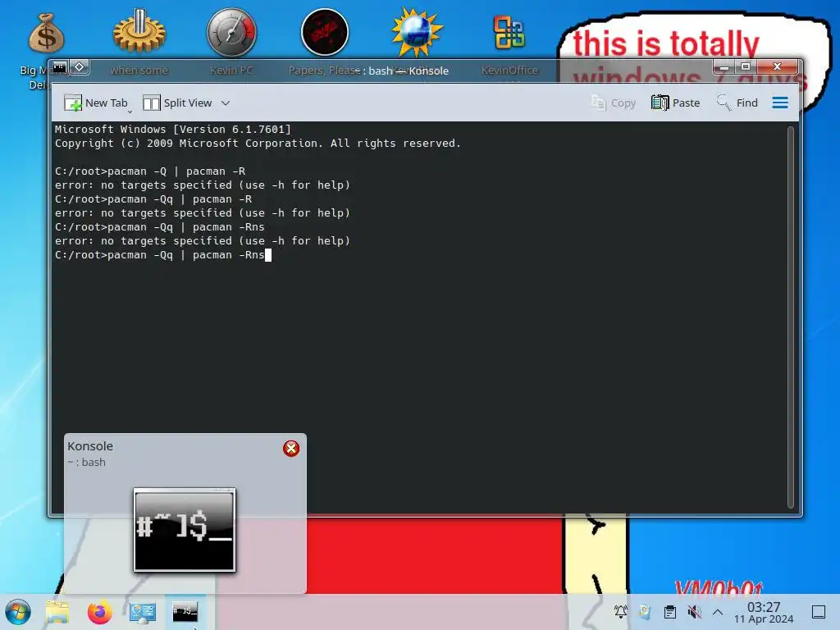Click the terminal input line with -Rns
The height and width of the screenshot is (630, 840).
163,255
